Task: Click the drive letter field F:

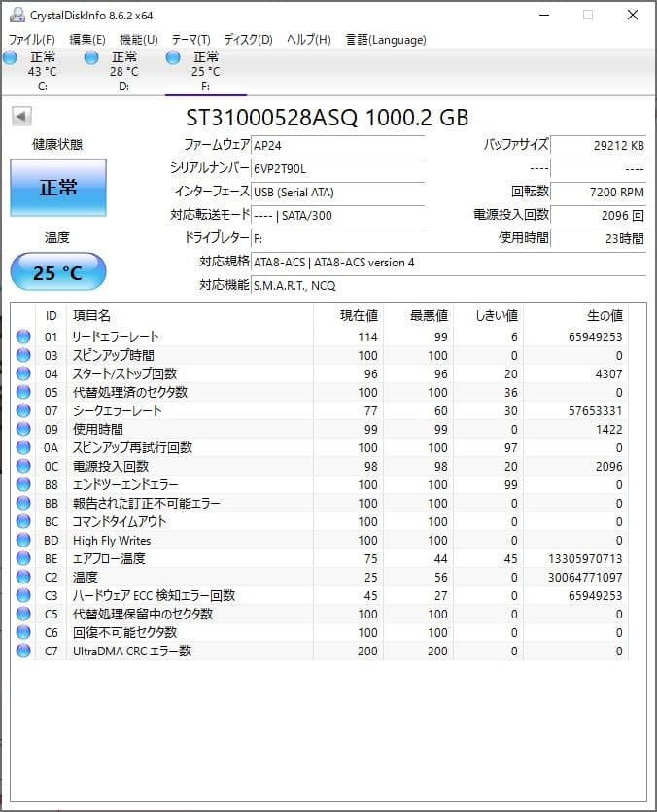Action: pos(337,238)
